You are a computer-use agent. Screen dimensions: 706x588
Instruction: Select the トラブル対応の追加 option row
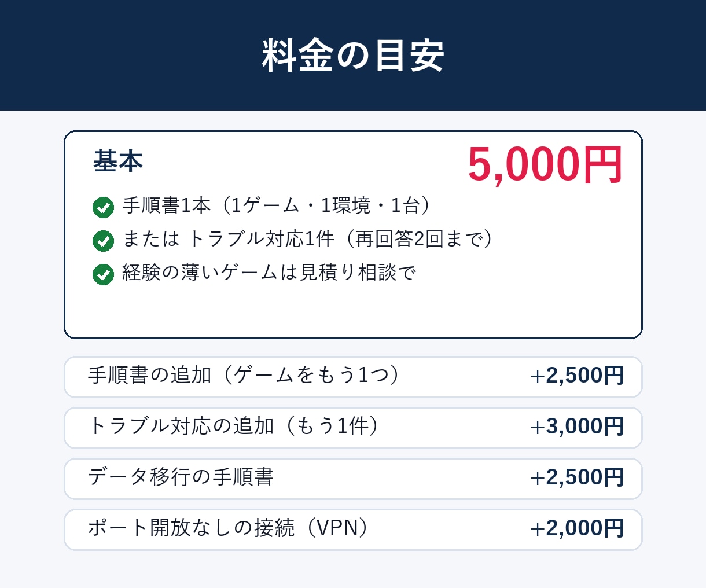(x=353, y=428)
